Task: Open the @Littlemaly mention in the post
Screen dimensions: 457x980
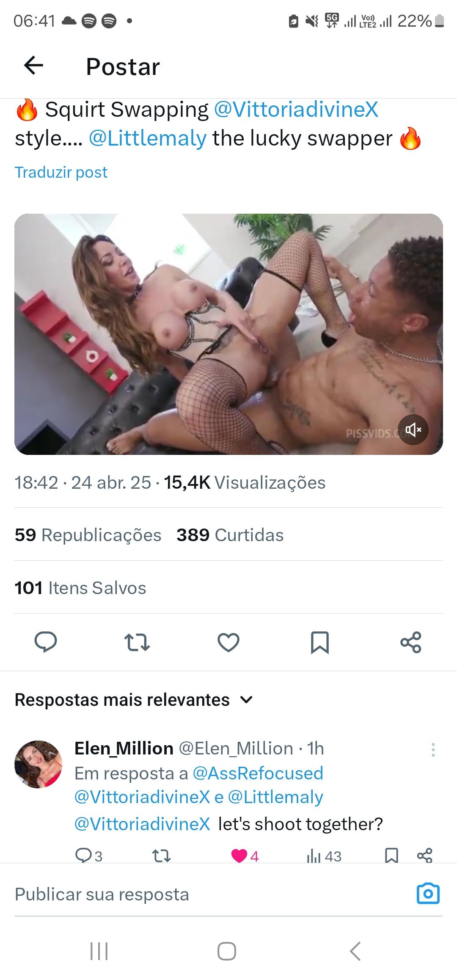Action: tap(148, 138)
